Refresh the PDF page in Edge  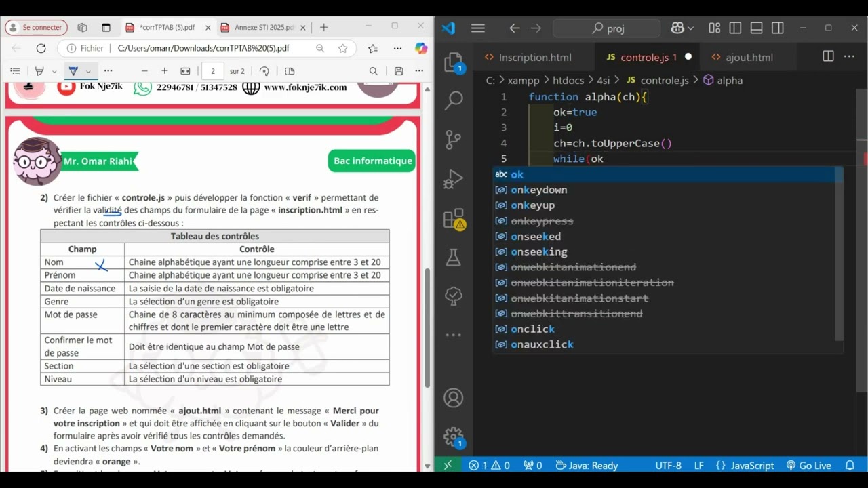pos(41,49)
